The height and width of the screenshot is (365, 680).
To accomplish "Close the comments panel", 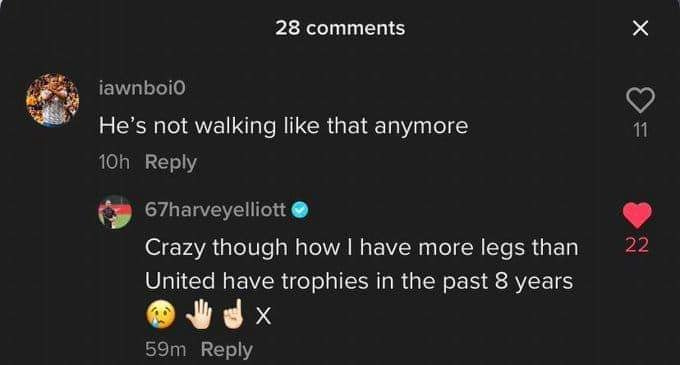I will coord(640,28).
